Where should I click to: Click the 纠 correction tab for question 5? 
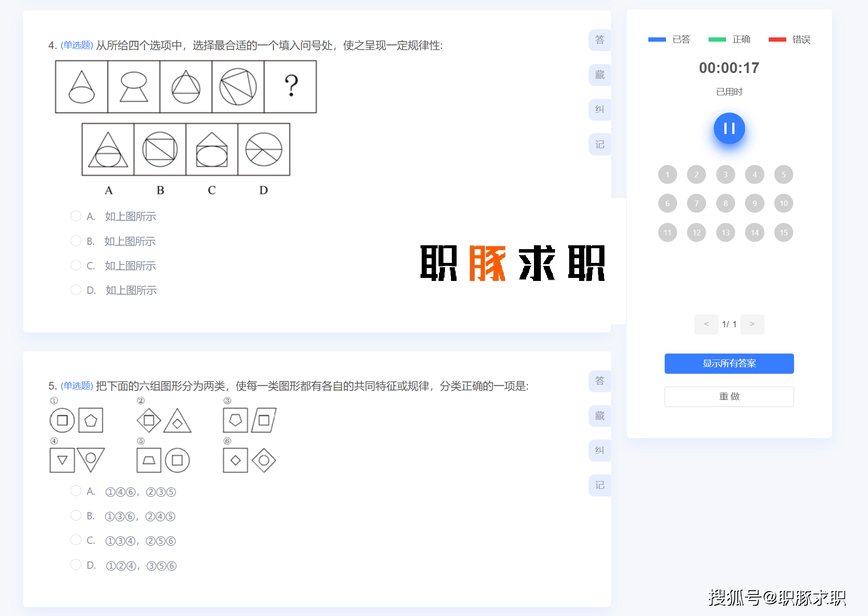click(x=599, y=450)
